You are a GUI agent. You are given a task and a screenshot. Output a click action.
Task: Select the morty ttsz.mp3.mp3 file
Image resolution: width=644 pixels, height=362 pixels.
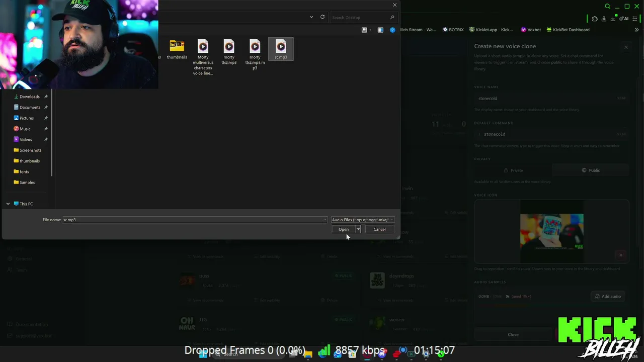[x=255, y=55]
